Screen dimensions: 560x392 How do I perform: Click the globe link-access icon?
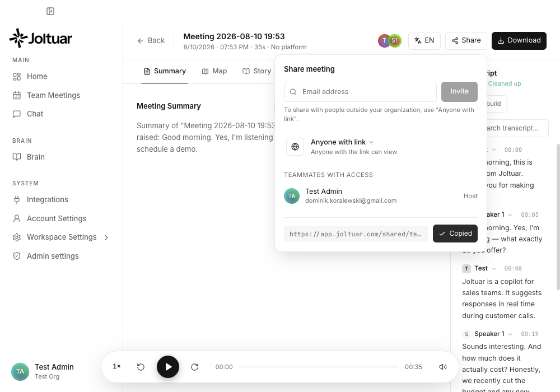click(295, 147)
